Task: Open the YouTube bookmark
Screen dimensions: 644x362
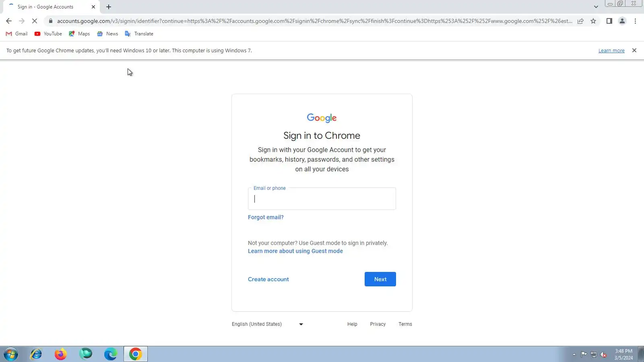Action: click(48, 34)
